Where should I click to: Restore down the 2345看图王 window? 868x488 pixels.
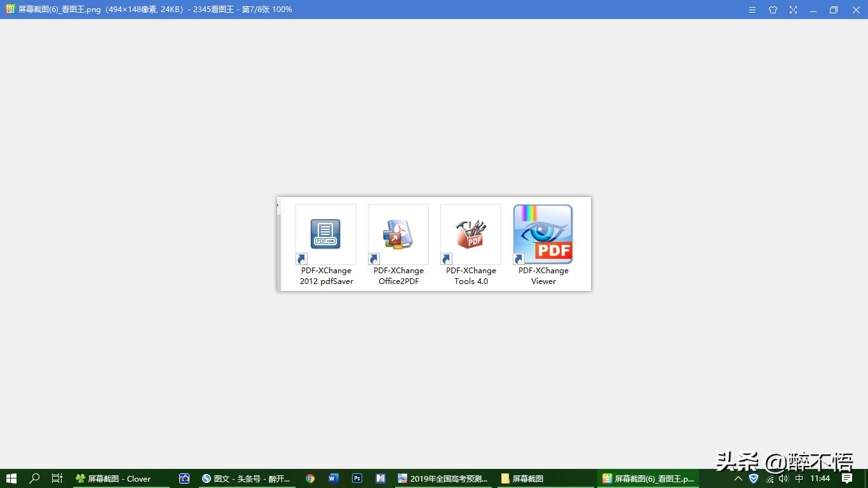834,10
